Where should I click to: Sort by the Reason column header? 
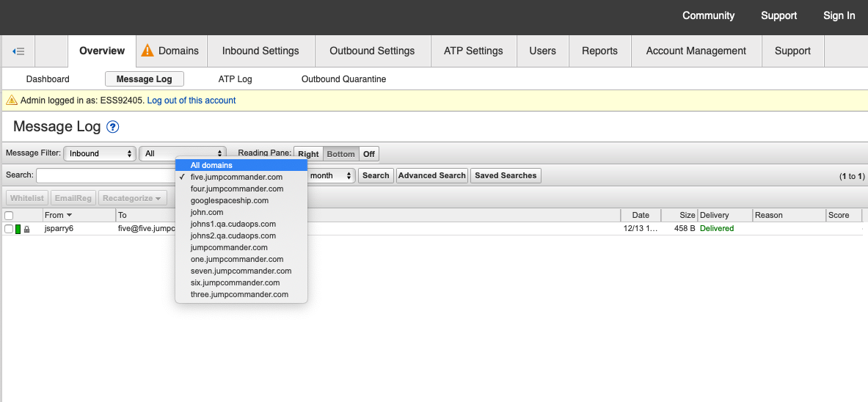click(789, 215)
